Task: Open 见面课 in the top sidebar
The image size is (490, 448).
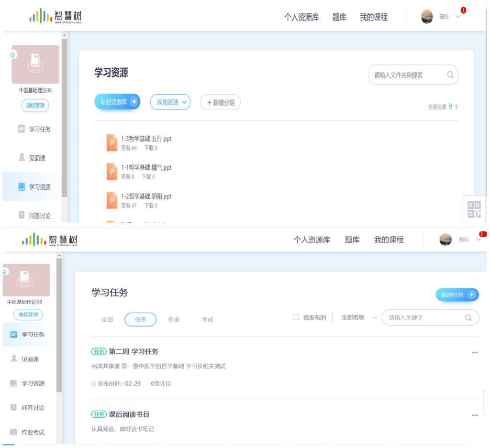Action: pyautogui.click(x=37, y=158)
